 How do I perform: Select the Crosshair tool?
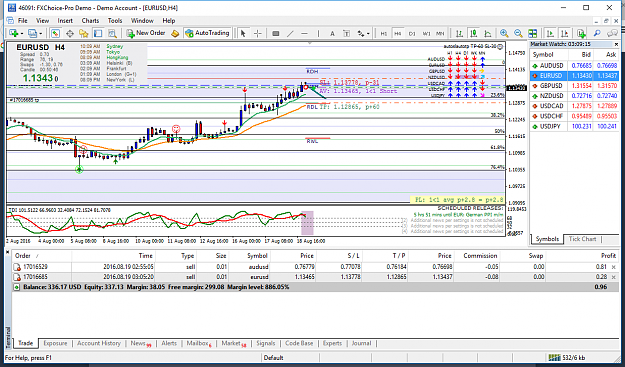257,33
